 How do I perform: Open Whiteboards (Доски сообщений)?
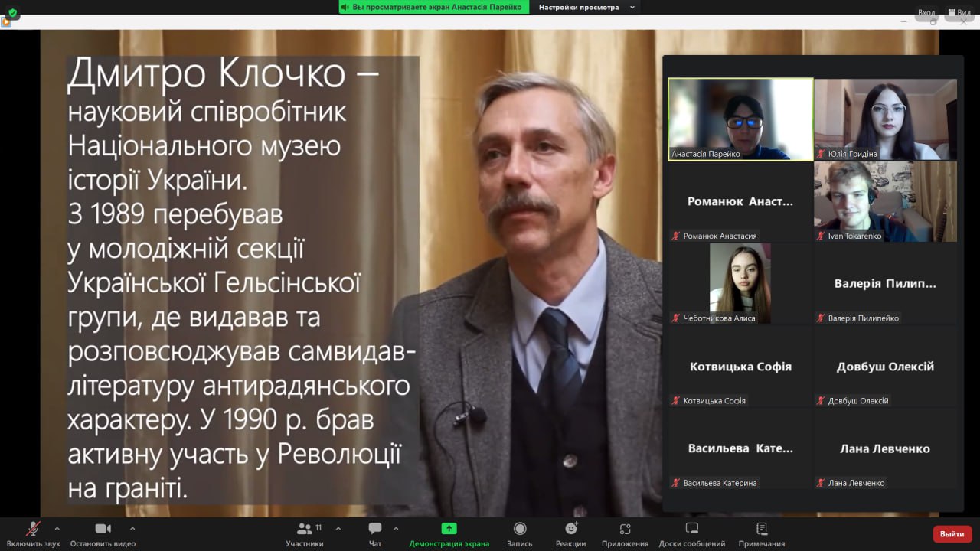click(x=691, y=530)
